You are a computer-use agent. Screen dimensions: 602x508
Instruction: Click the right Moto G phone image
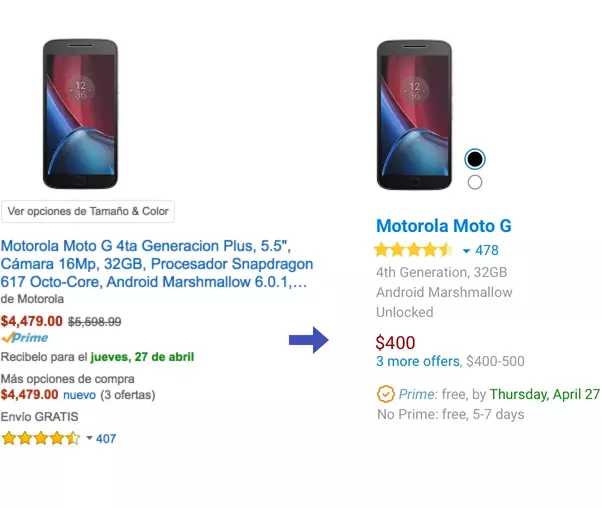pyautogui.click(x=413, y=113)
